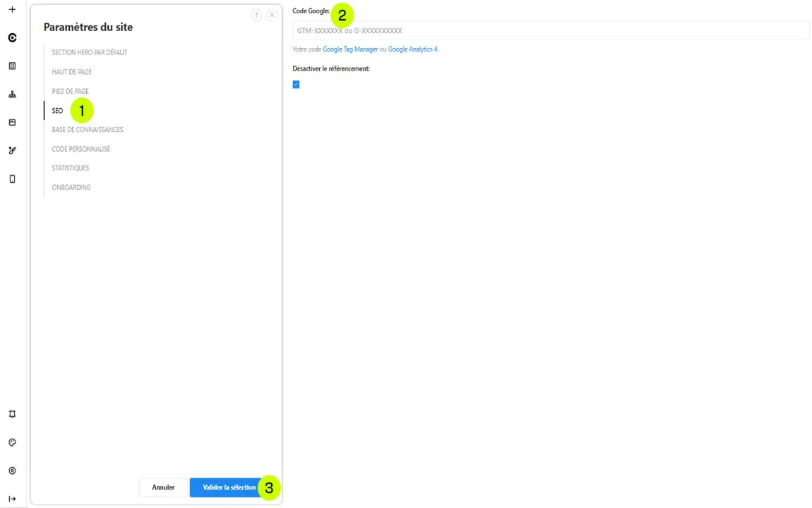Open the color palette theme icon

[12, 442]
